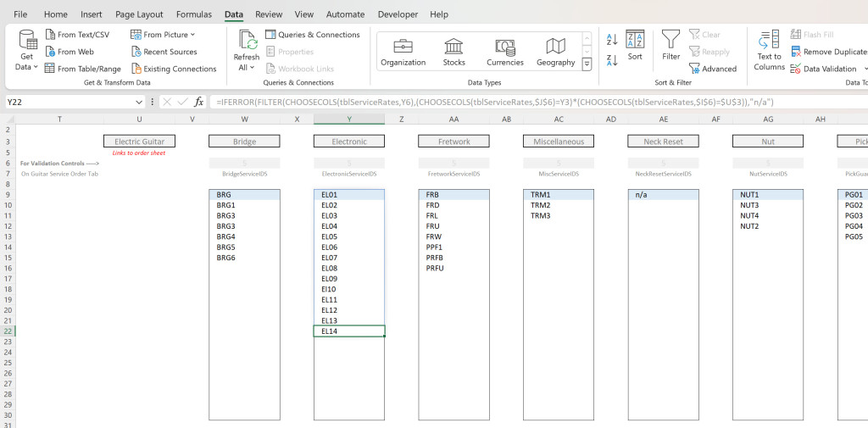Switch to the Review tab
Screen dimensions: 868x428
pos(269,14)
